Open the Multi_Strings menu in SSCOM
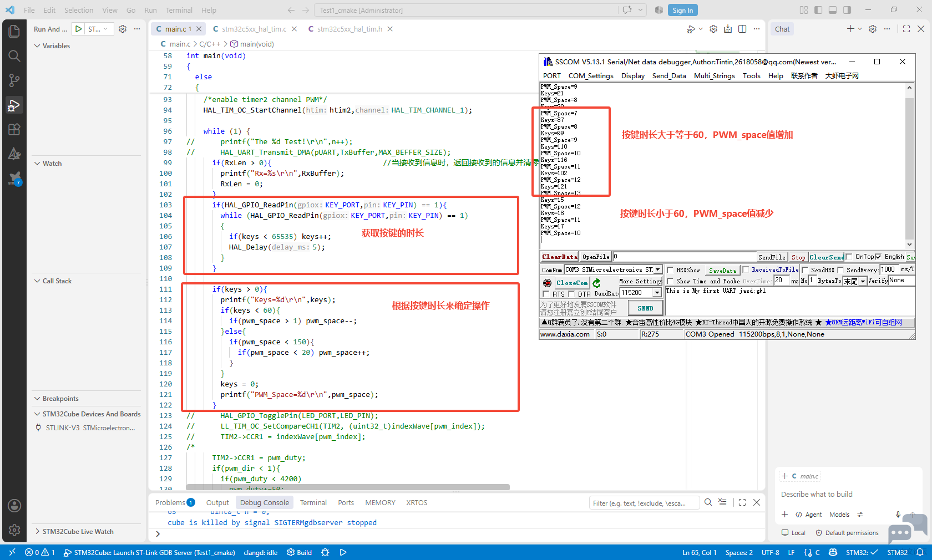This screenshot has height=560, width=932. coord(714,76)
